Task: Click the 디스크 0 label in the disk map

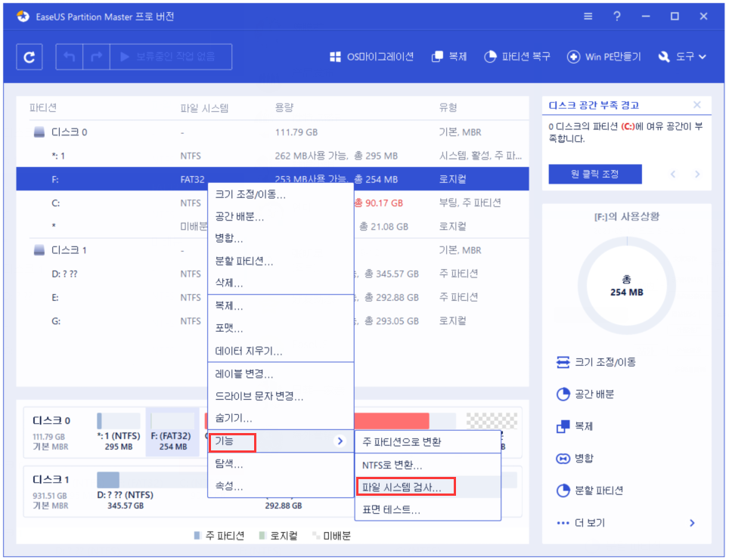Action: pos(51,421)
